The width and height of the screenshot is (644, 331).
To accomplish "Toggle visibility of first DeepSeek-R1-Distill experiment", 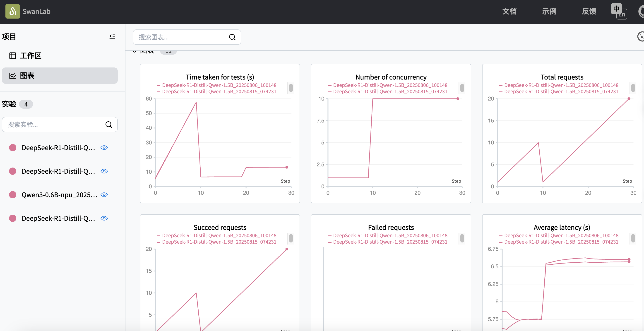I will coord(104,148).
